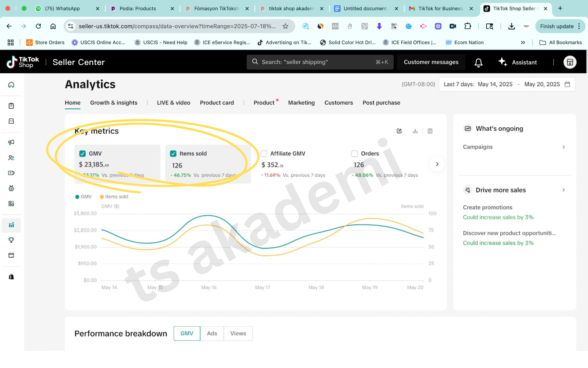Open the shop profile icon in header
Viewport: 588px width, 368px height.
point(570,62)
